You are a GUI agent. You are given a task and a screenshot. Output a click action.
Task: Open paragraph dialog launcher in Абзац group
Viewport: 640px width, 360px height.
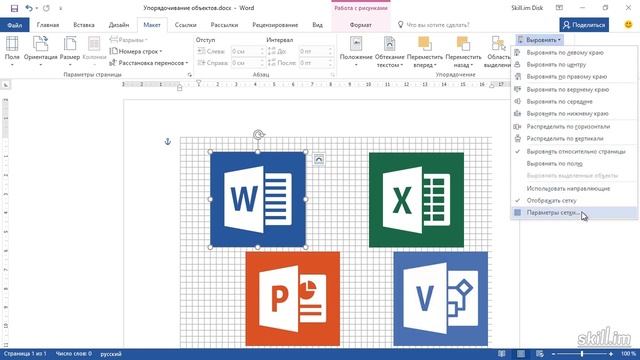click(333, 75)
